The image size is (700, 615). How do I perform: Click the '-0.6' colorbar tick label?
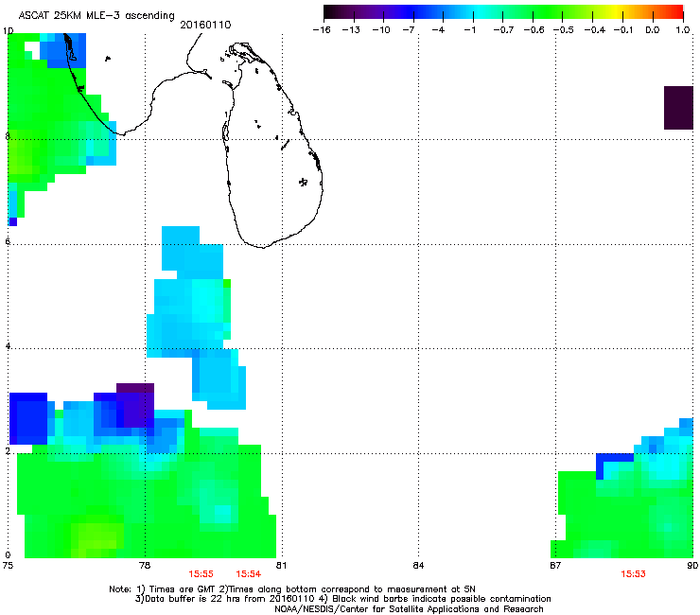click(534, 30)
